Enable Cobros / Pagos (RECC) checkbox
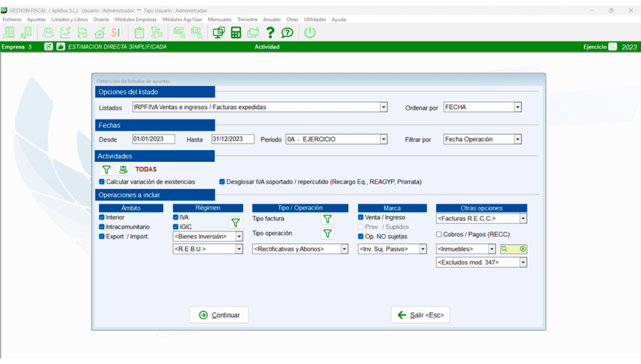The image size is (641, 364). [x=439, y=234]
